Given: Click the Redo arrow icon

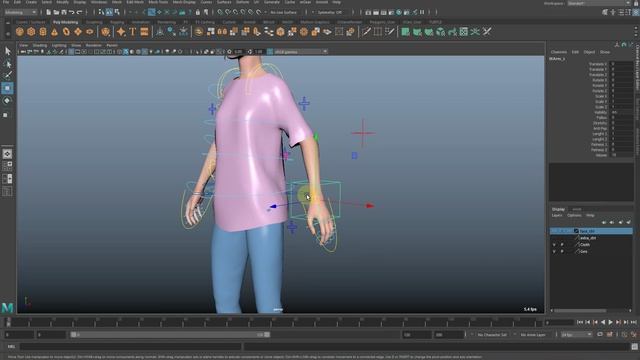Looking at the screenshot, I should [80, 12].
